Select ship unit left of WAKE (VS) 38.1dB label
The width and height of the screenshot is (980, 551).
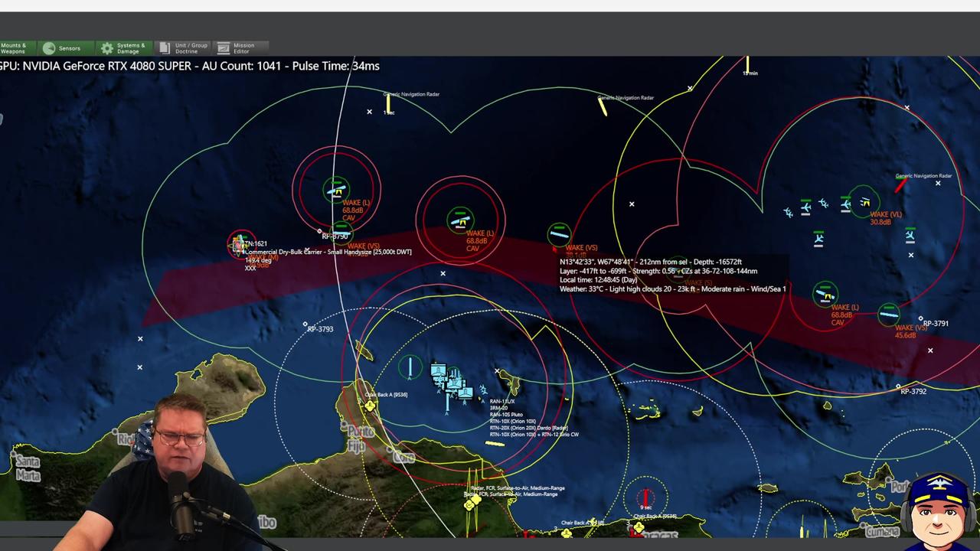[559, 234]
